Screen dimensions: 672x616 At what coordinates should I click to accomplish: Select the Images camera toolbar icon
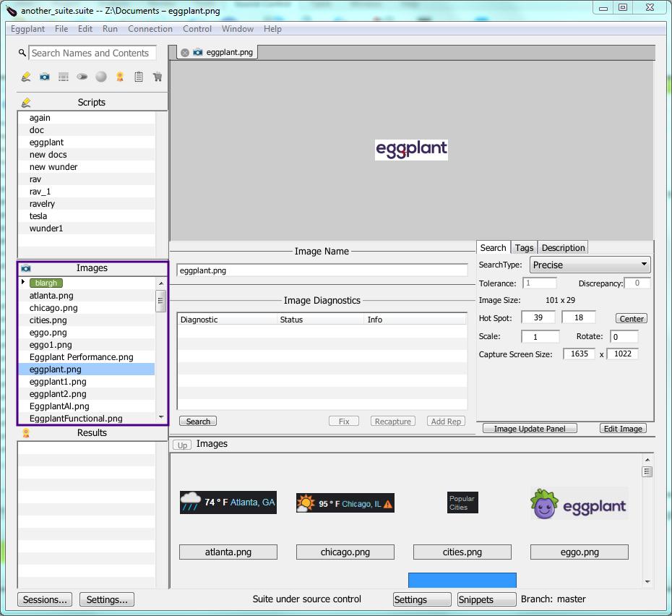[x=45, y=77]
